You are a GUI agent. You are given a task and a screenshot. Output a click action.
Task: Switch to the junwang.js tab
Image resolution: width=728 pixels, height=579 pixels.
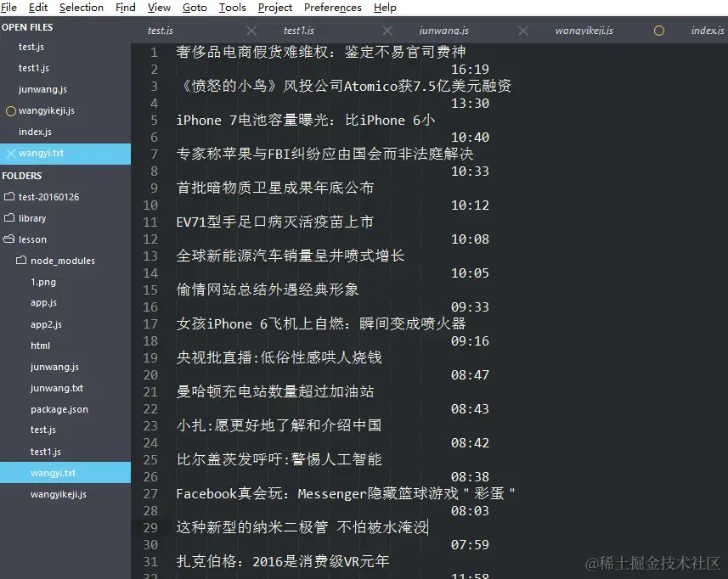pos(444,31)
